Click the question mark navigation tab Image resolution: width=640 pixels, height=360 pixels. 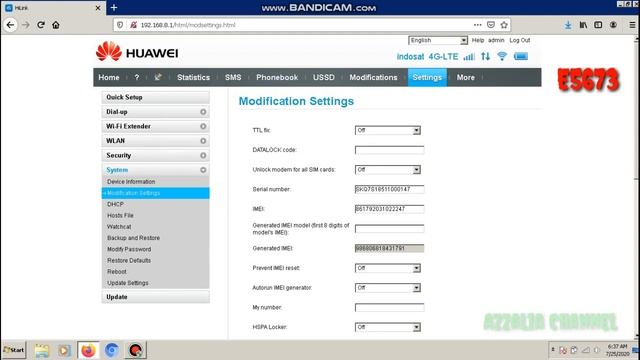click(137, 77)
